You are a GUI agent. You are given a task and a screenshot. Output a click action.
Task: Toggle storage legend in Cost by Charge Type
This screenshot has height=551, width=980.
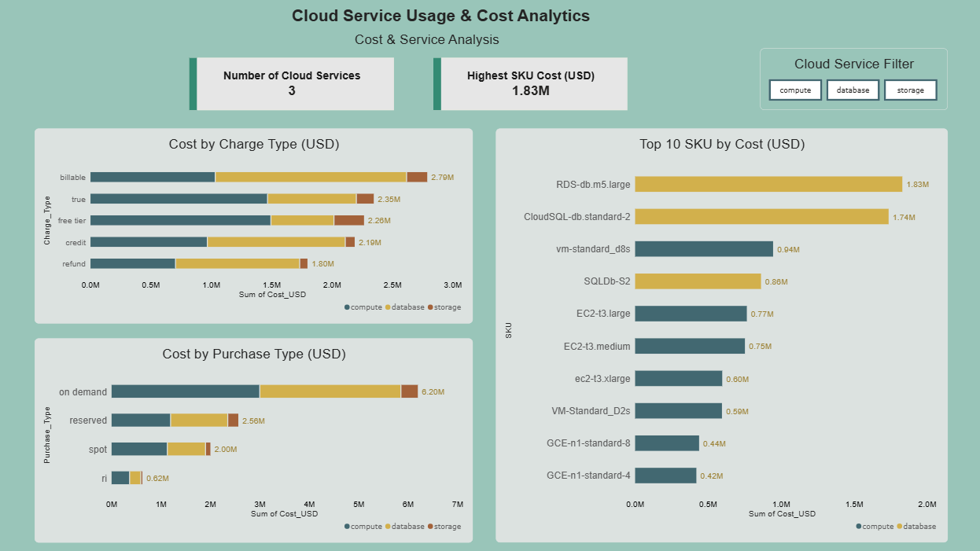(444, 307)
